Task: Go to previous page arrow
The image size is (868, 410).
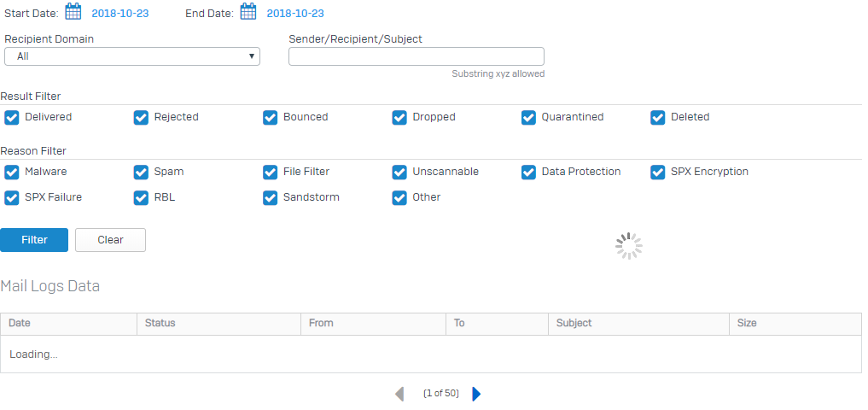Action: click(x=399, y=394)
